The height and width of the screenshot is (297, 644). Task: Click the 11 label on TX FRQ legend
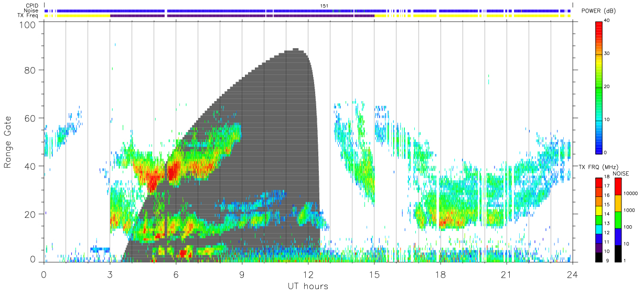608,242
